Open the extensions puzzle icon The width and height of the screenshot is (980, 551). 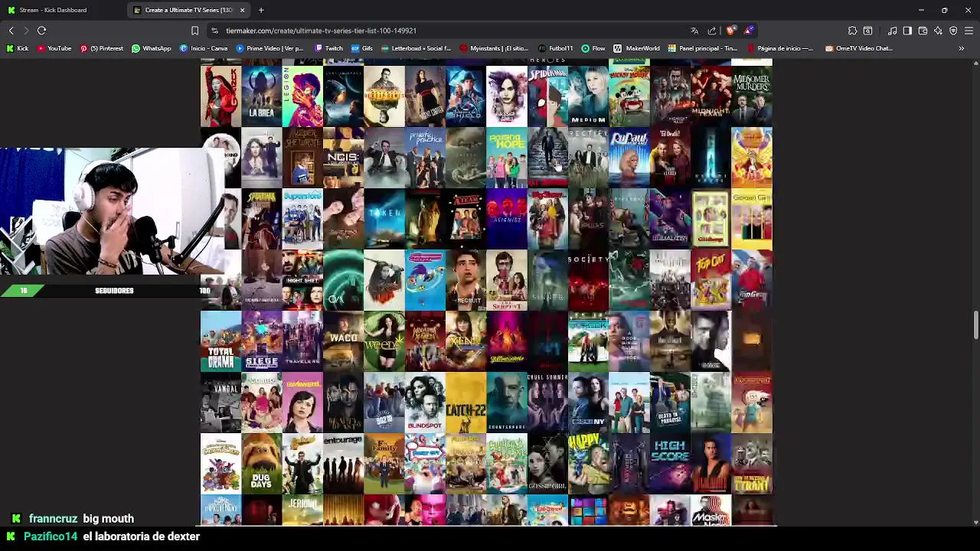(852, 31)
